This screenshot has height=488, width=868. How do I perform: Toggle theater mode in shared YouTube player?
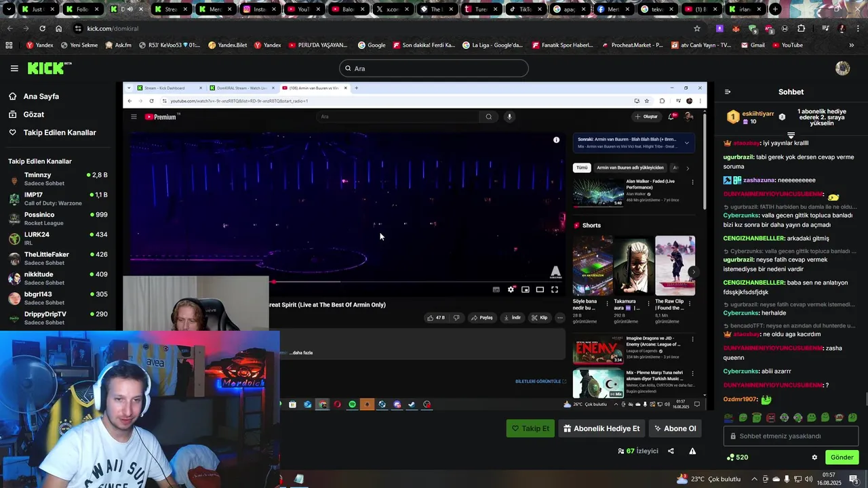pos(540,289)
